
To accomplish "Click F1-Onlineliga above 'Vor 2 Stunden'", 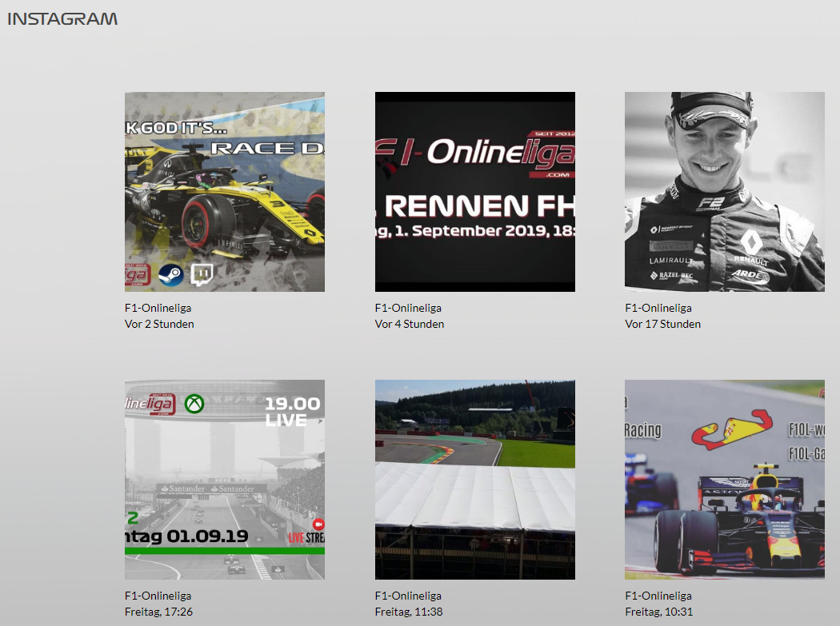I will coord(158,308).
